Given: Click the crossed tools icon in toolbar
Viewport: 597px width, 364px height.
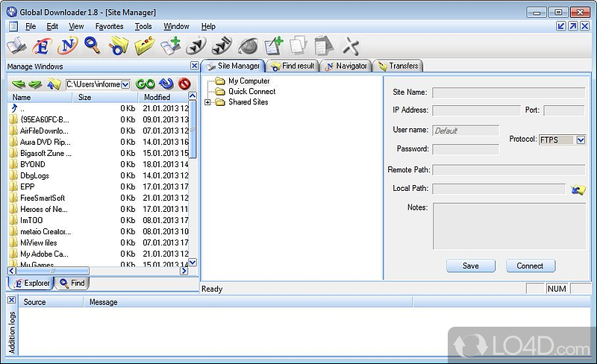Looking at the screenshot, I should point(351,46).
